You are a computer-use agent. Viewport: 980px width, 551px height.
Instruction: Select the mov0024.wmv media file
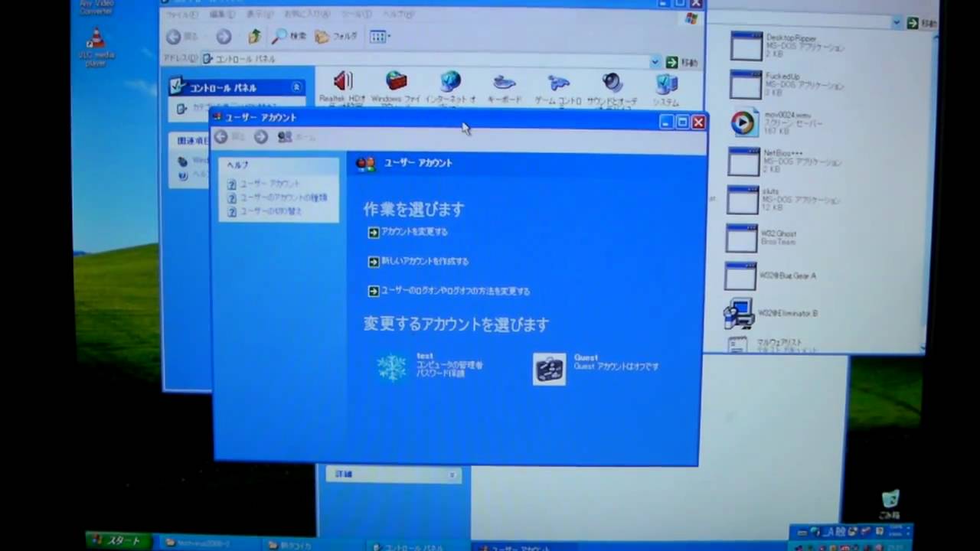tap(743, 123)
